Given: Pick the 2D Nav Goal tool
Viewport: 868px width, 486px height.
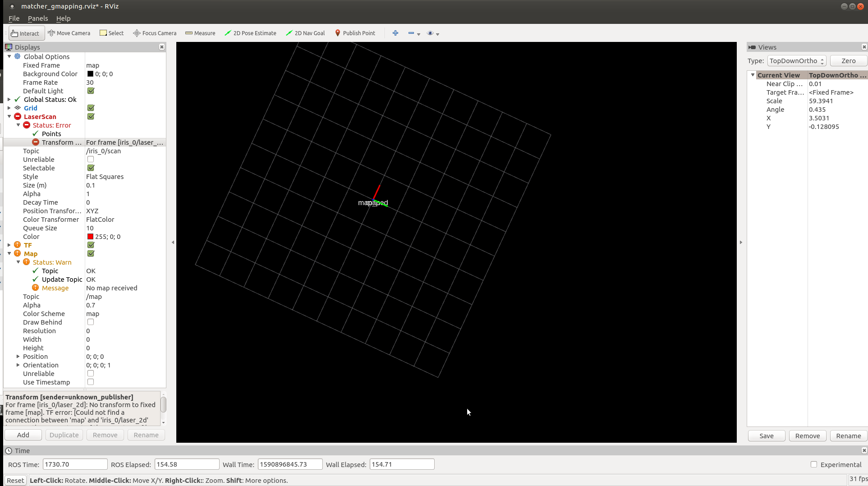Looking at the screenshot, I should point(305,33).
